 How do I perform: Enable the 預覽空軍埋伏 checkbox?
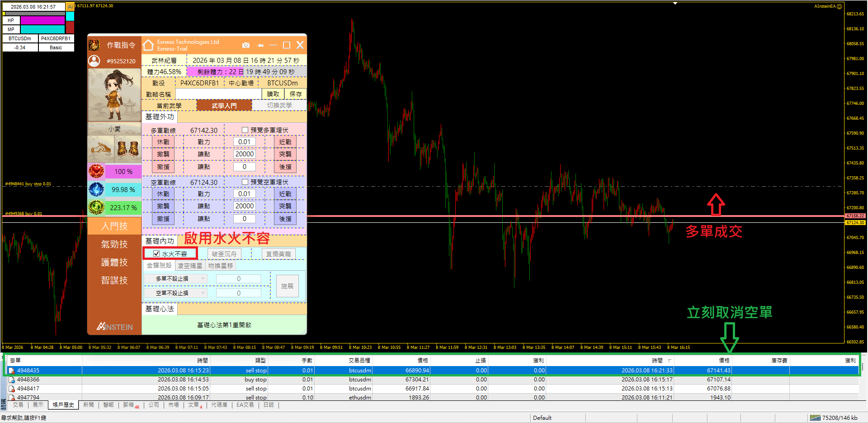245,182
